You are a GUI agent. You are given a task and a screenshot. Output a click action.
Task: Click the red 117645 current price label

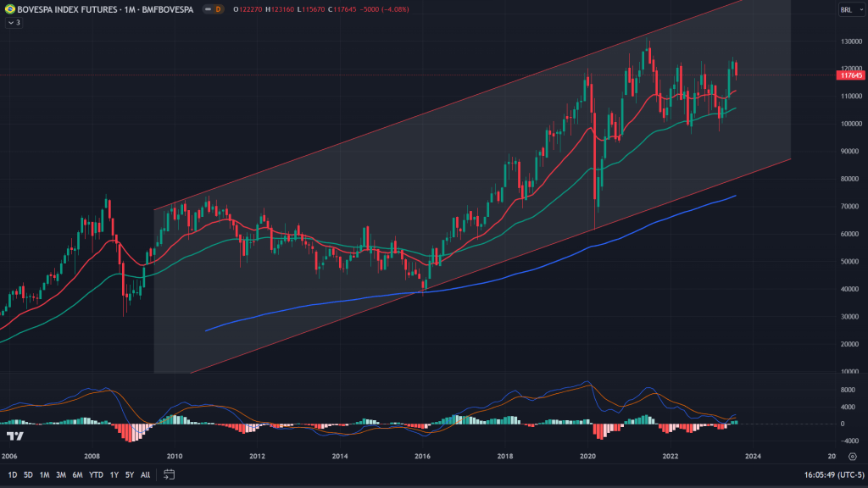pos(849,75)
